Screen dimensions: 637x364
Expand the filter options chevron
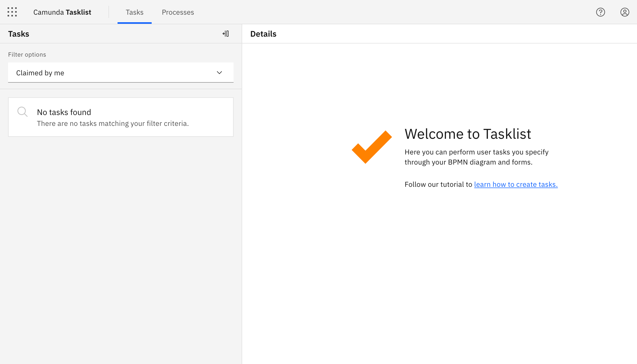219,73
